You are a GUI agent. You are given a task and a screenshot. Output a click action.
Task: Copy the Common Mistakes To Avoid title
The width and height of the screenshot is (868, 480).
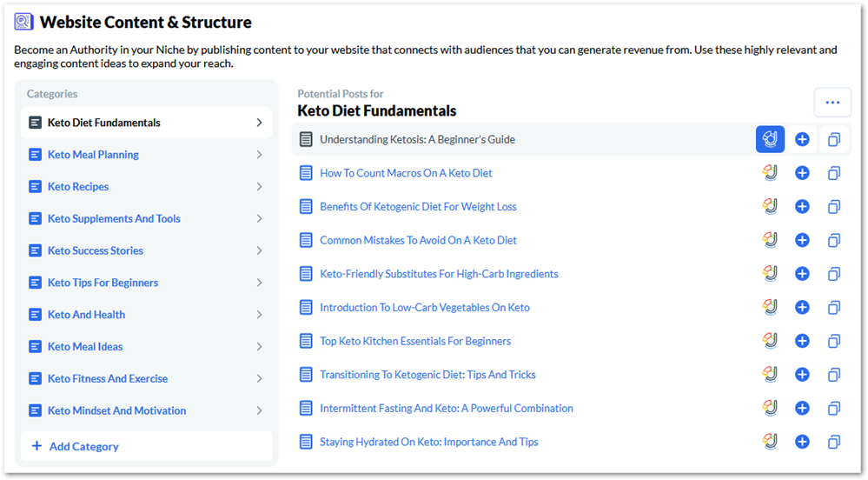coord(834,240)
